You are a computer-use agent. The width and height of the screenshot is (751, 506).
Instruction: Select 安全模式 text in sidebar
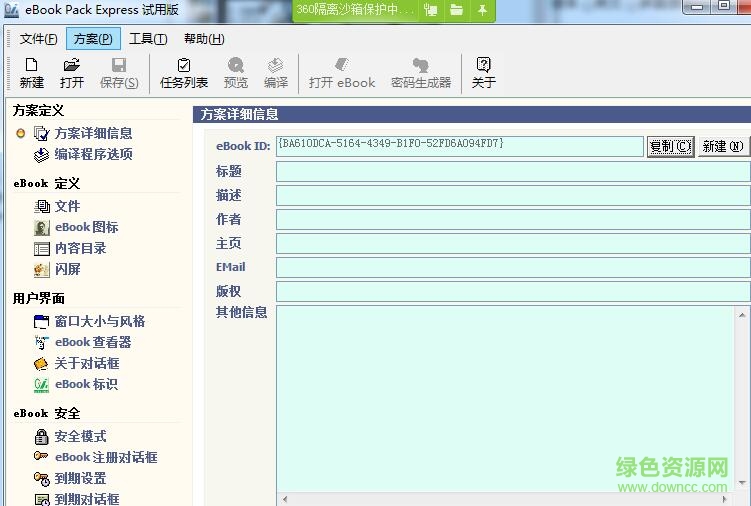pyautogui.click(x=80, y=436)
